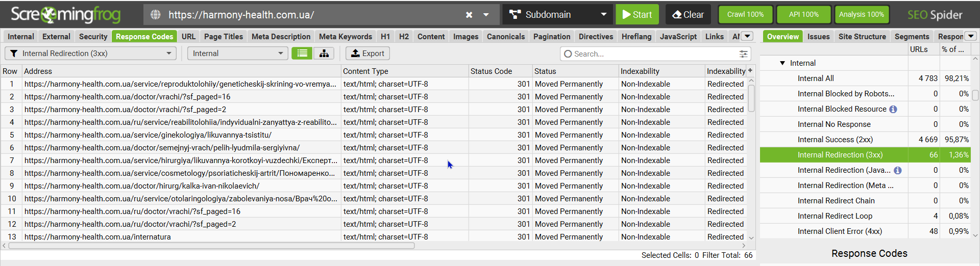Clear the URL bar with X icon
980x266 pixels.
click(469, 15)
